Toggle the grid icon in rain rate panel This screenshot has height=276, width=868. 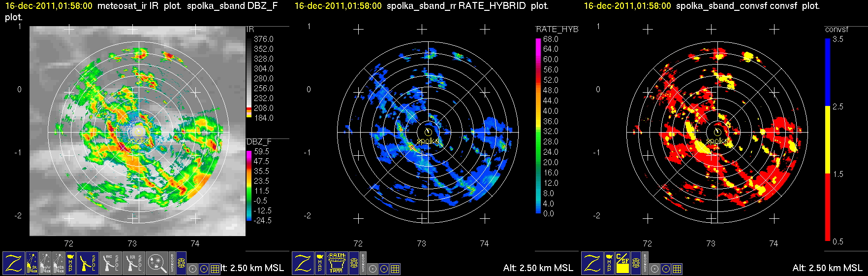pos(395,269)
